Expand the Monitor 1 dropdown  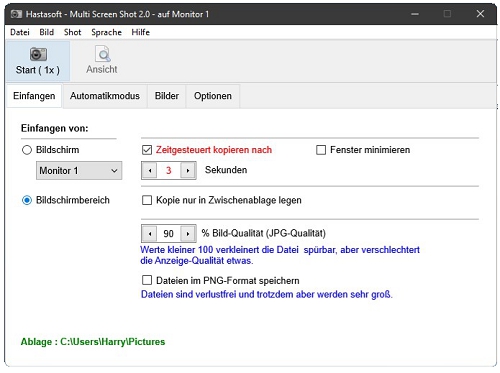(79, 171)
